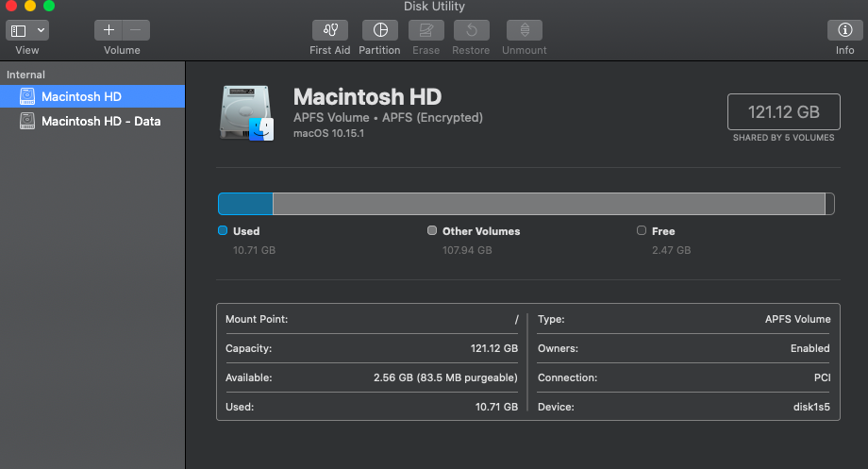868x469 pixels.
Task: Click the 121.12 GB capacity box
Action: pyautogui.click(x=784, y=112)
